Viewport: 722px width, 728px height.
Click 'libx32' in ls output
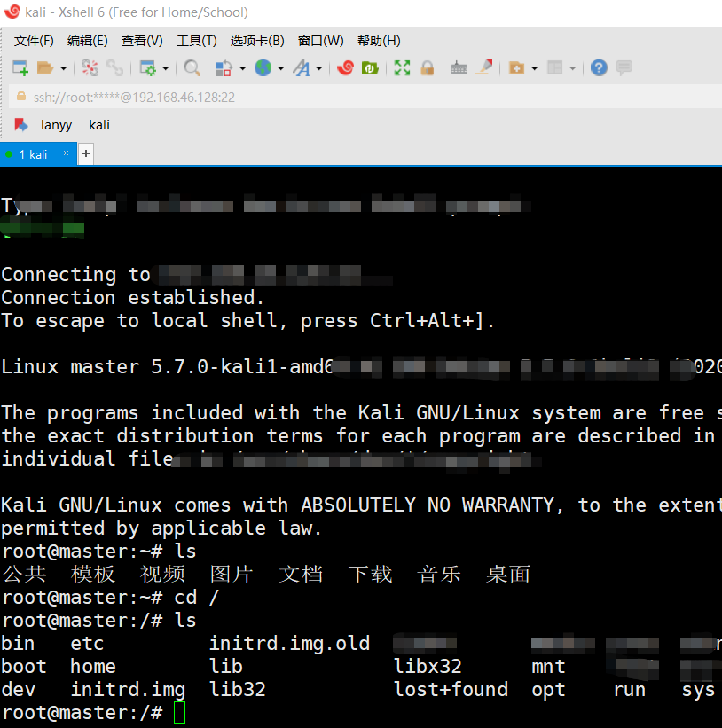click(428, 666)
